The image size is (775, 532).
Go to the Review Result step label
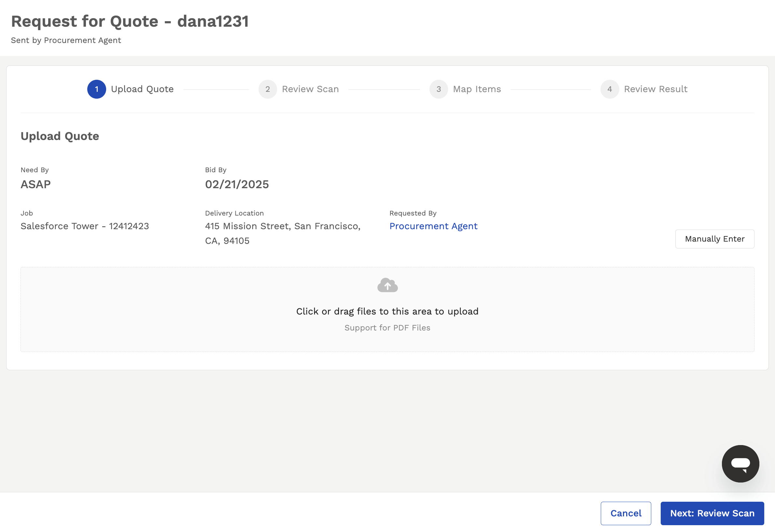pos(655,89)
